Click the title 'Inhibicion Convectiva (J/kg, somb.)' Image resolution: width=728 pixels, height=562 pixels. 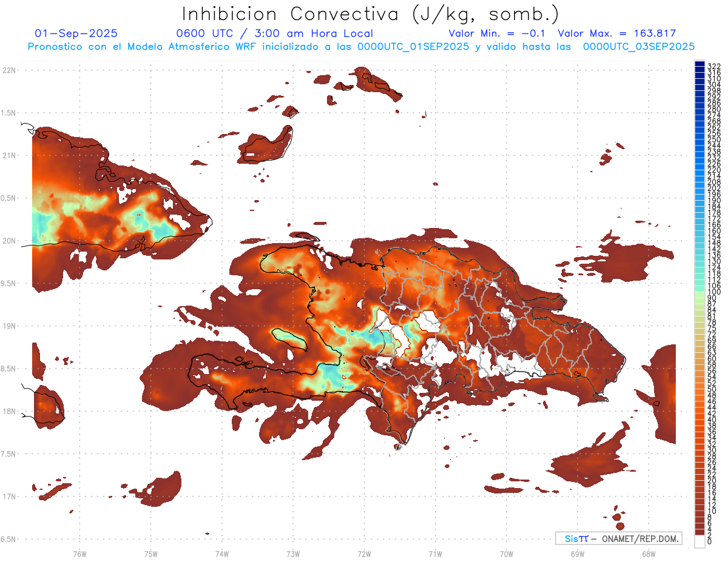pos(371,15)
